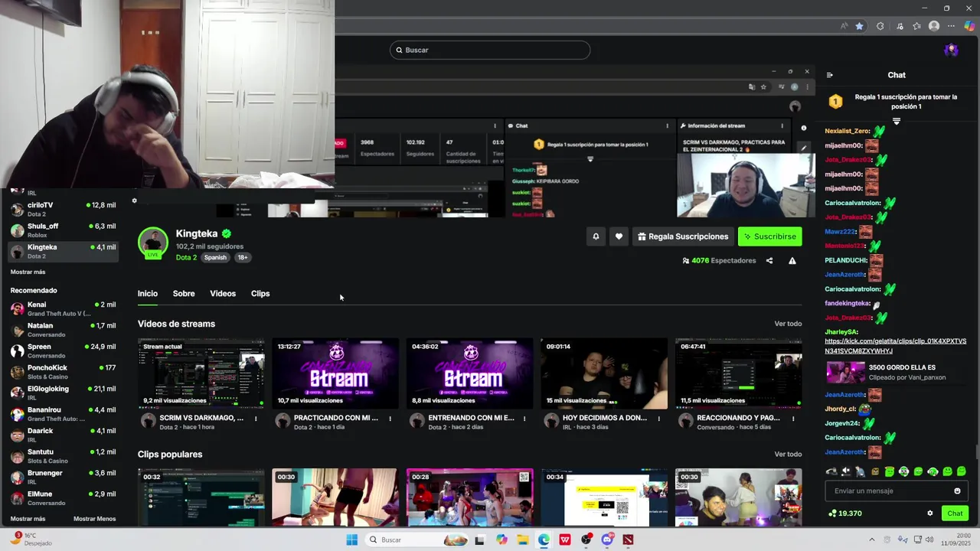This screenshot has width=980, height=551.
Task: Open Ver todo for Videos de streams
Action: (x=788, y=324)
